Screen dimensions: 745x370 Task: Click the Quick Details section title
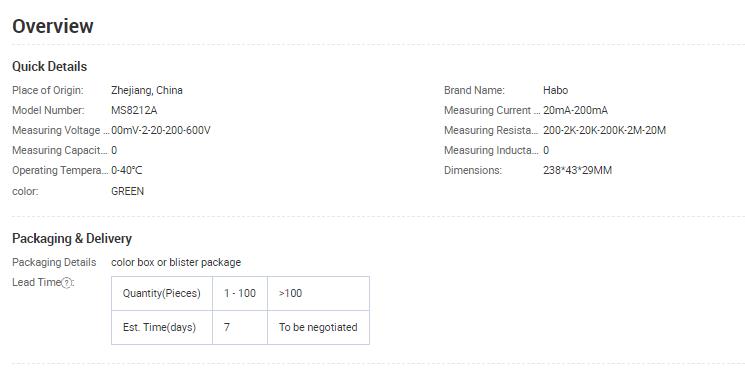point(49,66)
